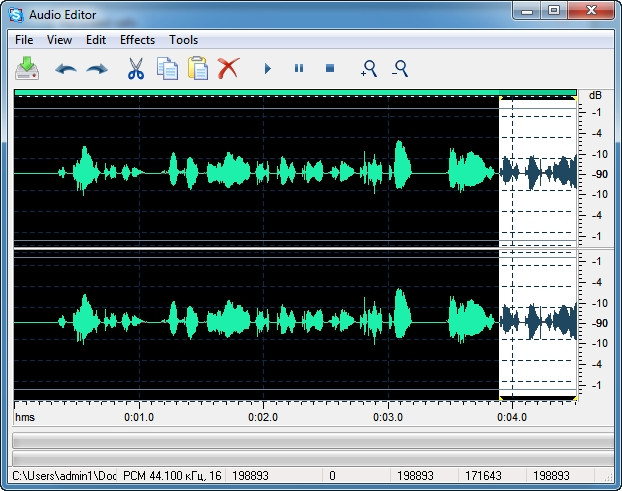The width and height of the screenshot is (622, 491).
Task: Click the lower horizontal scrollbar
Action: (313, 458)
